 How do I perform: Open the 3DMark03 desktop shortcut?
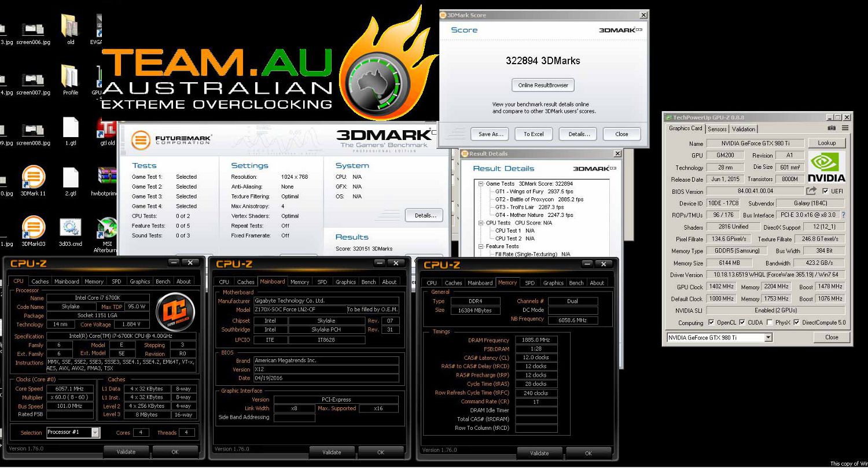click(x=34, y=227)
